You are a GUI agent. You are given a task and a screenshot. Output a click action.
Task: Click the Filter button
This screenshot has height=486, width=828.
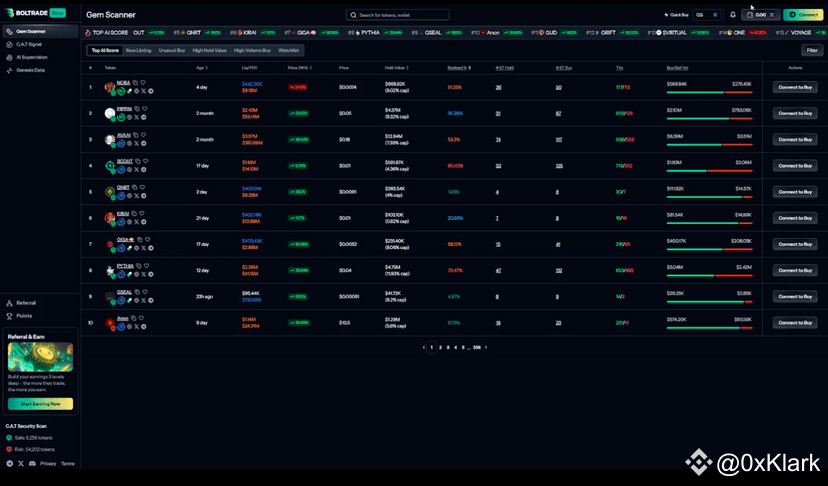point(811,50)
